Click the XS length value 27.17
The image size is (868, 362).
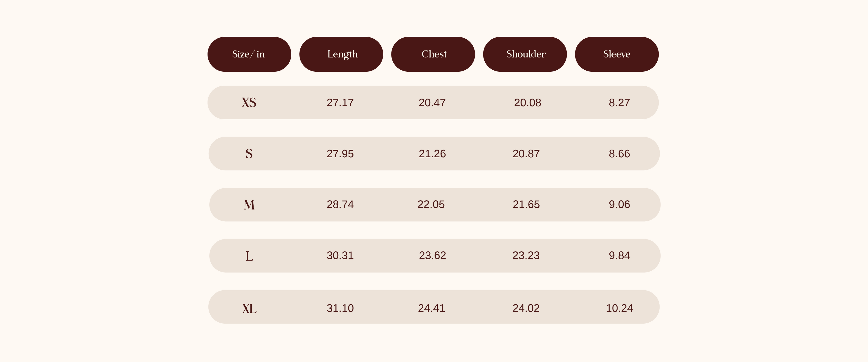click(x=340, y=102)
